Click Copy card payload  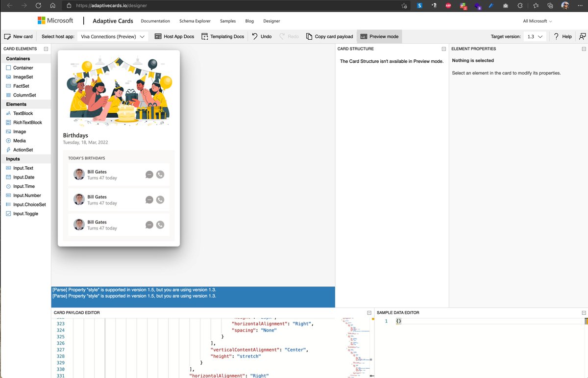[x=329, y=36]
